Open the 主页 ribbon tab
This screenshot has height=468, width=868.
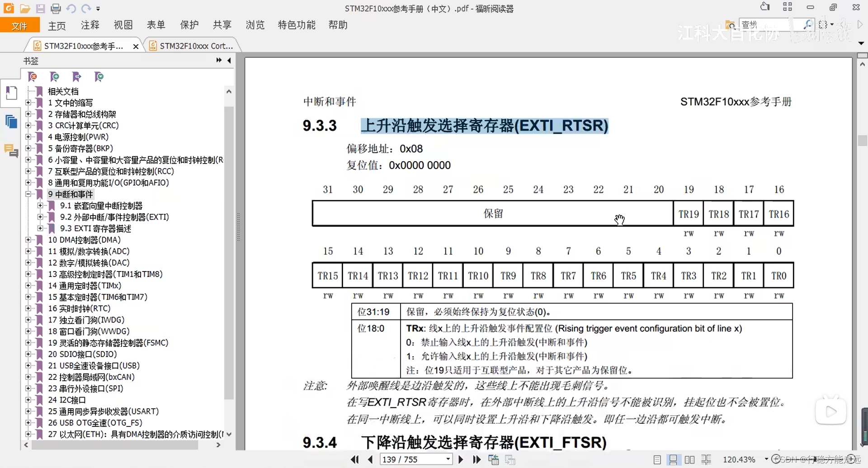pos(57,25)
